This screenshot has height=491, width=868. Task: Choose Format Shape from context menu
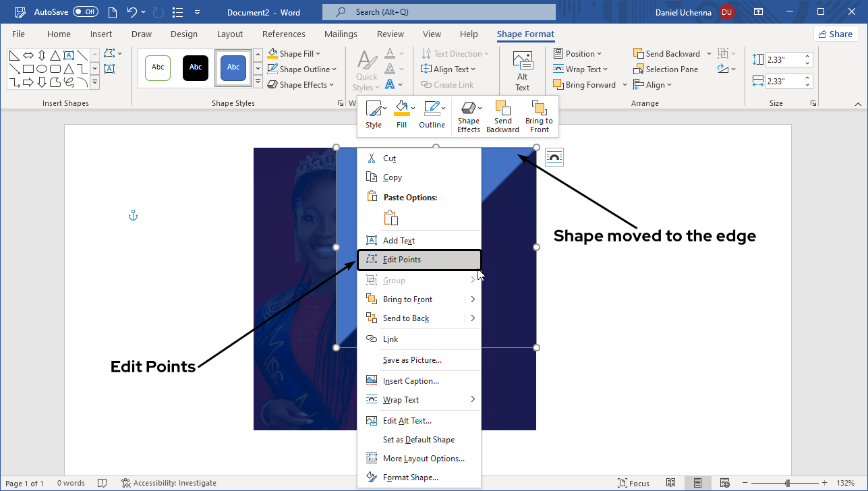tap(410, 478)
